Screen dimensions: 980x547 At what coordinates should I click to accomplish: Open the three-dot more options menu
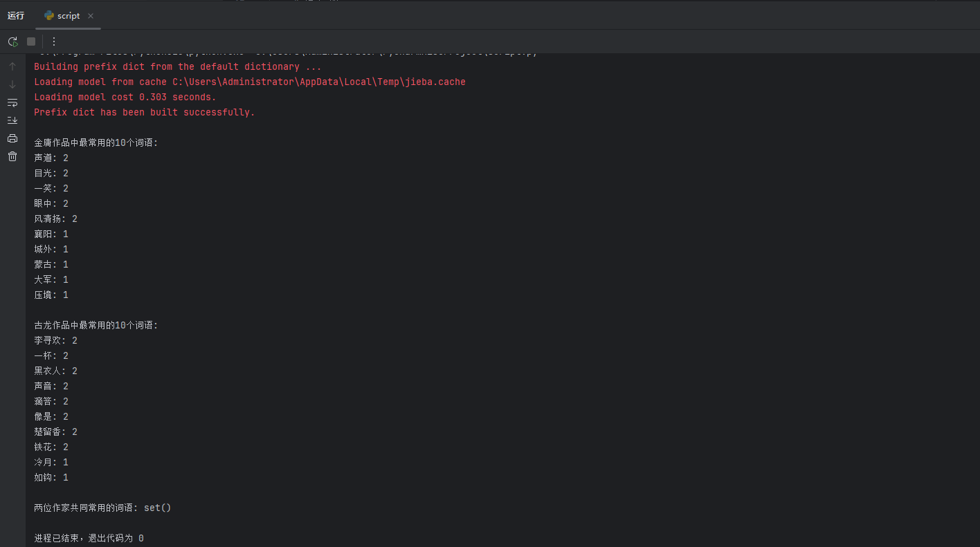[x=54, y=41]
